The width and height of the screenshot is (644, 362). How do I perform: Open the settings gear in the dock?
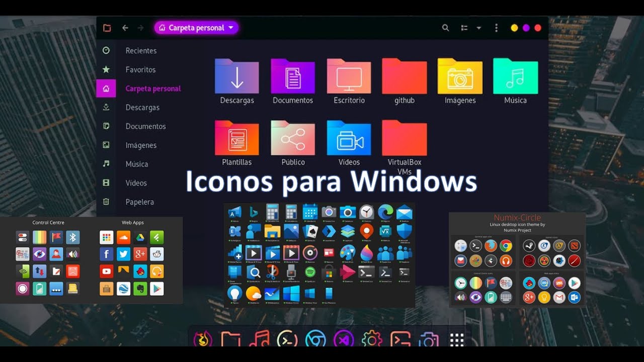pyautogui.click(x=372, y=339)
